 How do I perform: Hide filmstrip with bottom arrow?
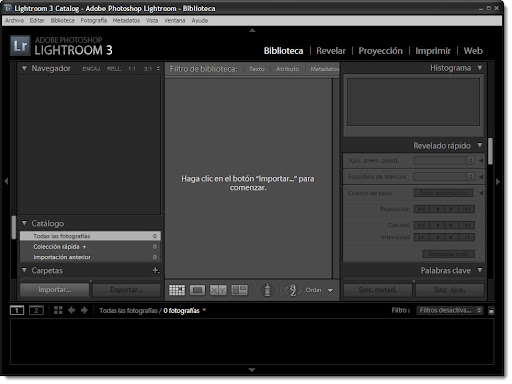(252, 370)
